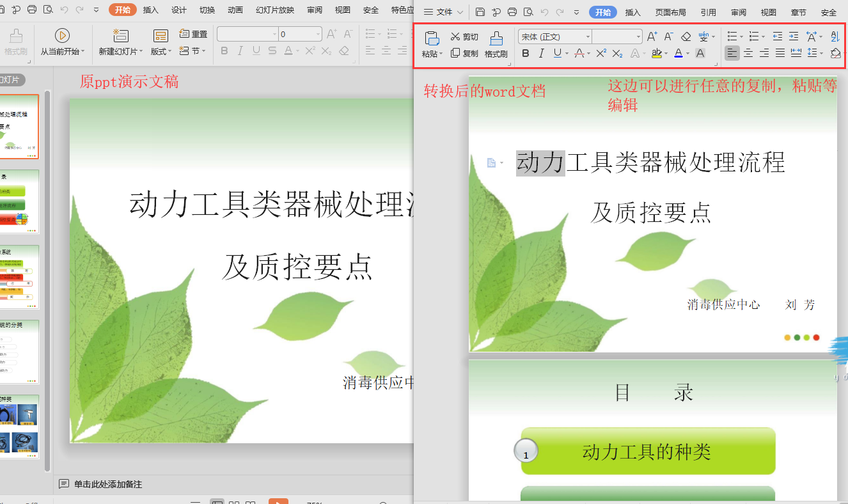The height and width of the screenshot is (504, 848).
Task: Select Format Painter (格式刷) in Word window
Action: click(496, 45)
